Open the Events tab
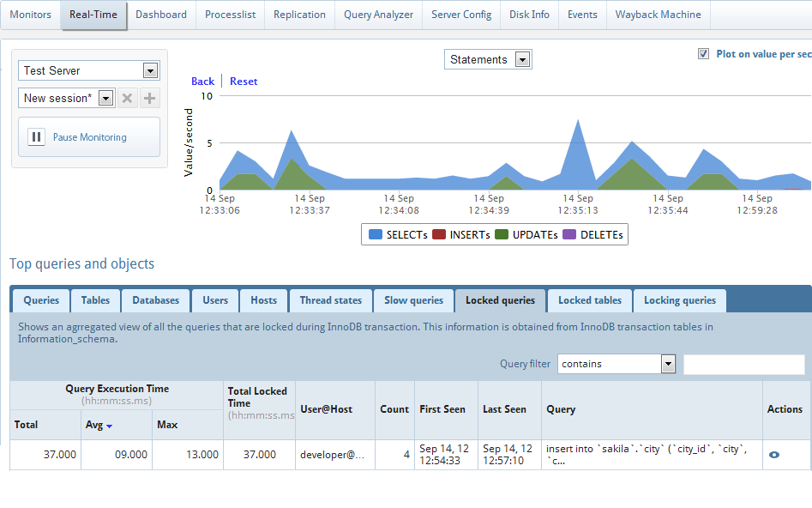 point(582,15)
